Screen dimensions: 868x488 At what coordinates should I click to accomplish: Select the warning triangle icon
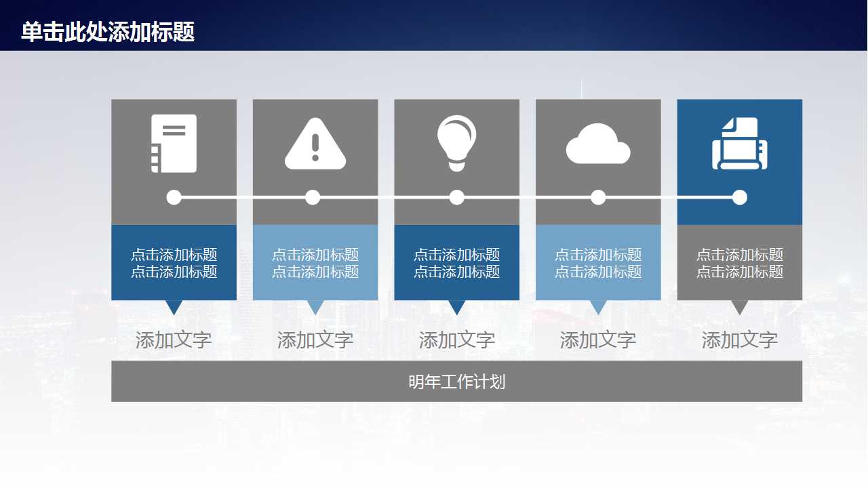[x=315, y=144]
